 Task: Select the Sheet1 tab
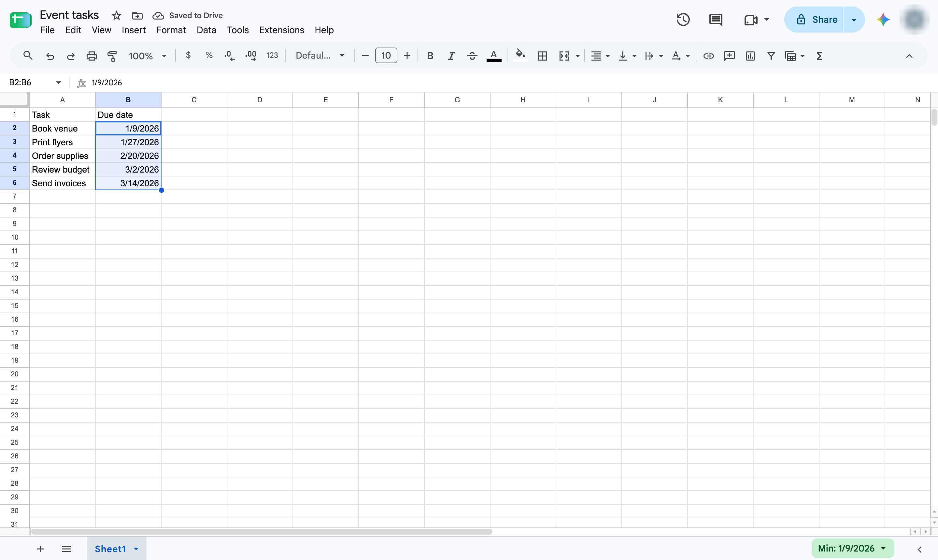tap(110, 549)
